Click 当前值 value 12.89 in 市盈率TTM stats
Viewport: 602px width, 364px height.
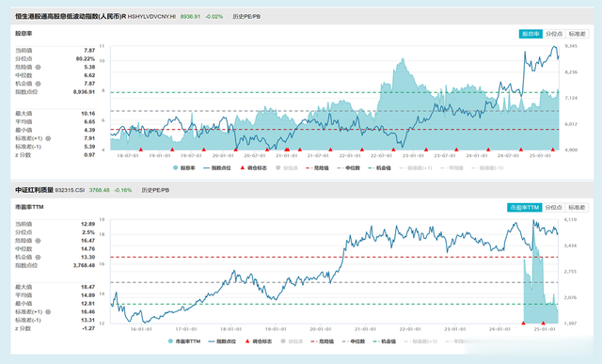click(87, 224)
